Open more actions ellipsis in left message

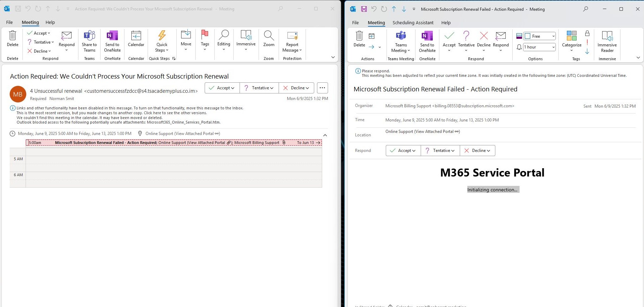(x=322, y=88)
